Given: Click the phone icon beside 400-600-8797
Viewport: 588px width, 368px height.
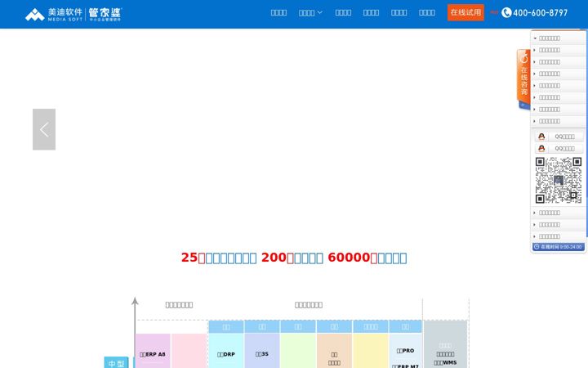Looking at the screenshot, I should pos(506,13).
